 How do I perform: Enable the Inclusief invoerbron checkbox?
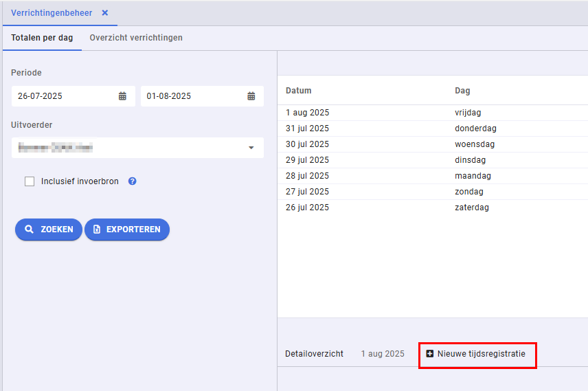coord(30,181)
